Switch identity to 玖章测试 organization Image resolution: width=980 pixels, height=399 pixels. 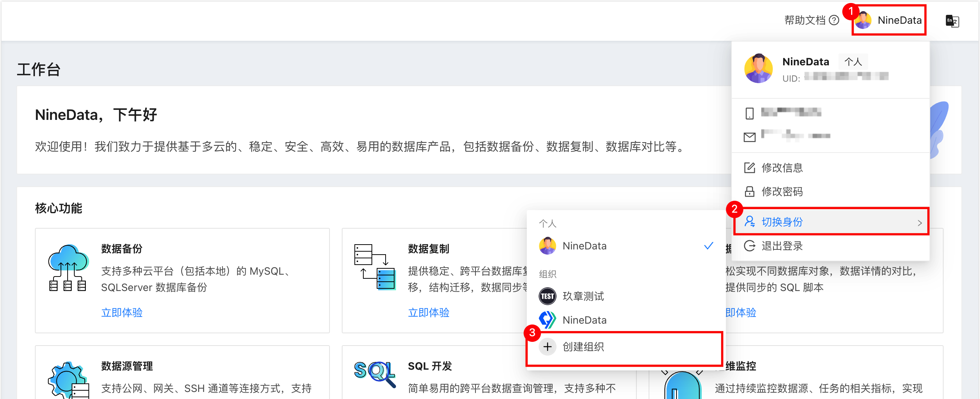point(626,296)
